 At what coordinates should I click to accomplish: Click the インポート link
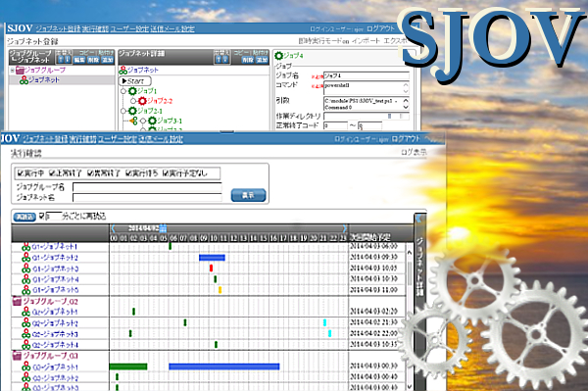(366, 41)
